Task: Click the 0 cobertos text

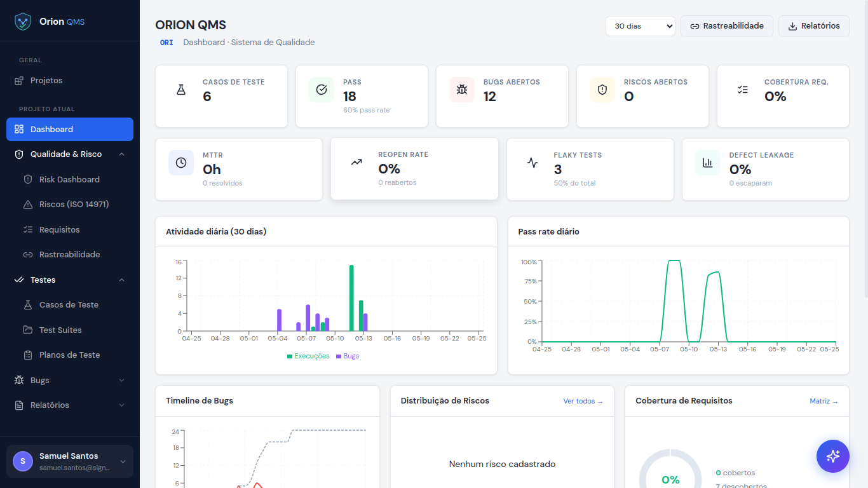Action: [x=735, y=473]
